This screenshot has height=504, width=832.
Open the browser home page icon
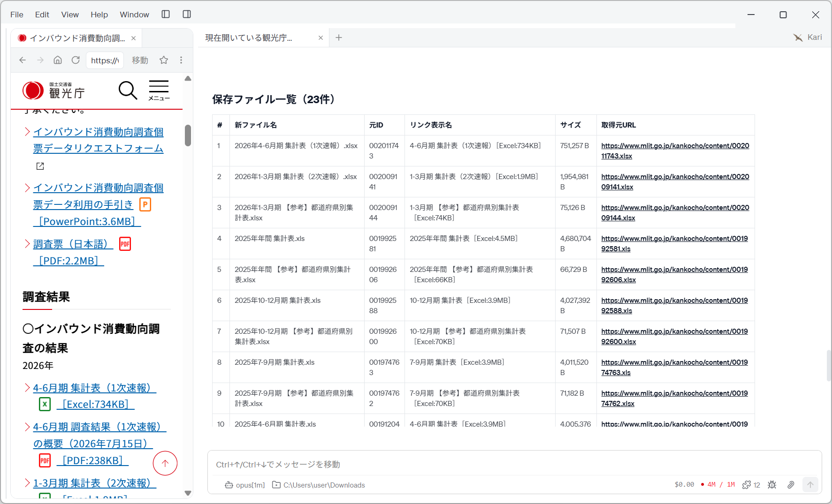click(58, 60)
